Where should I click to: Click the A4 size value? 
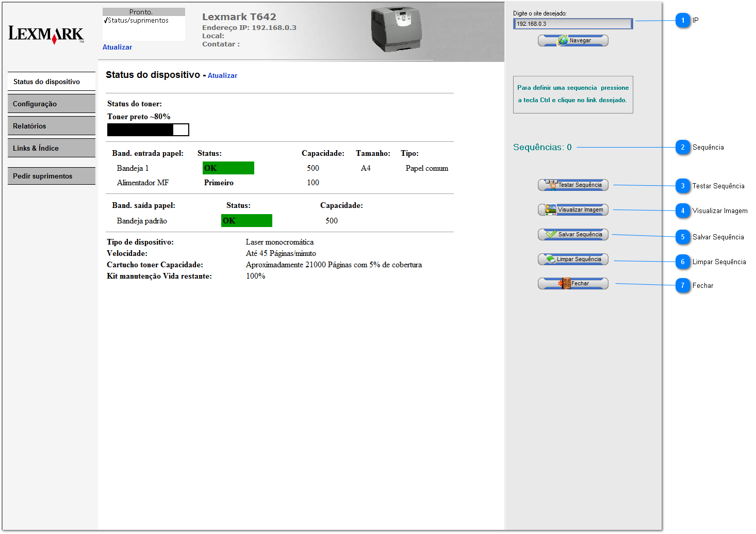point(366,168)
